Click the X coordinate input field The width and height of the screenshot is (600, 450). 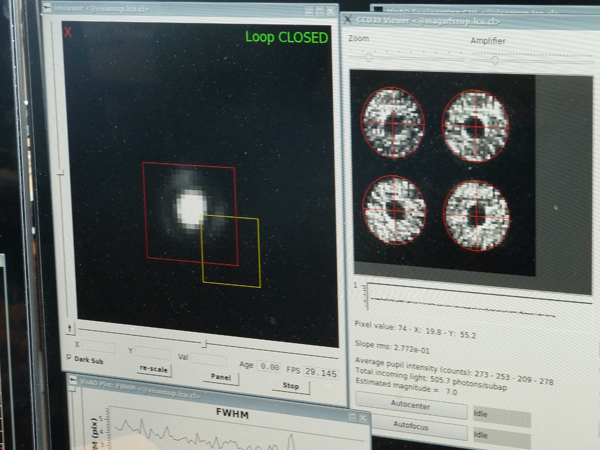(99, 347)
